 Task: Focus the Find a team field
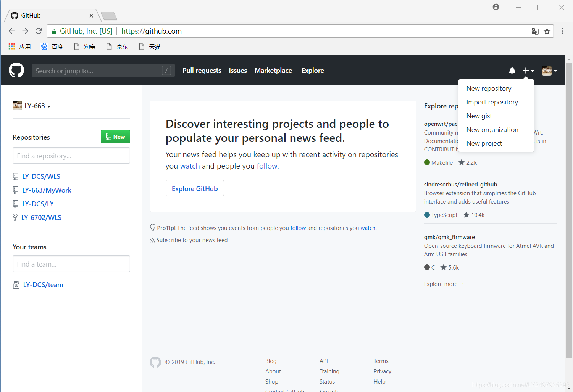71,264
